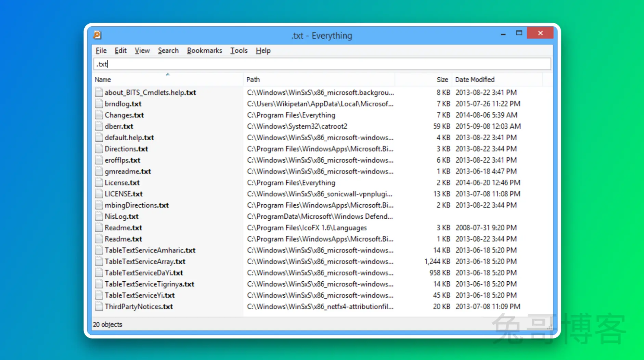Viewport: 644px width, 360px height.
Task: Click the 20 objects status bar text
Action: point(107,324)
